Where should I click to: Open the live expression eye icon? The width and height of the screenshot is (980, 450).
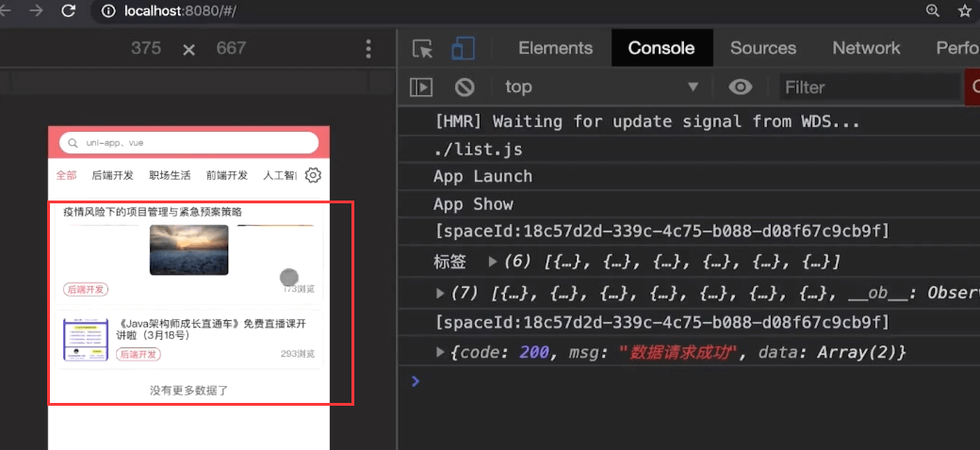click(741, 88)
